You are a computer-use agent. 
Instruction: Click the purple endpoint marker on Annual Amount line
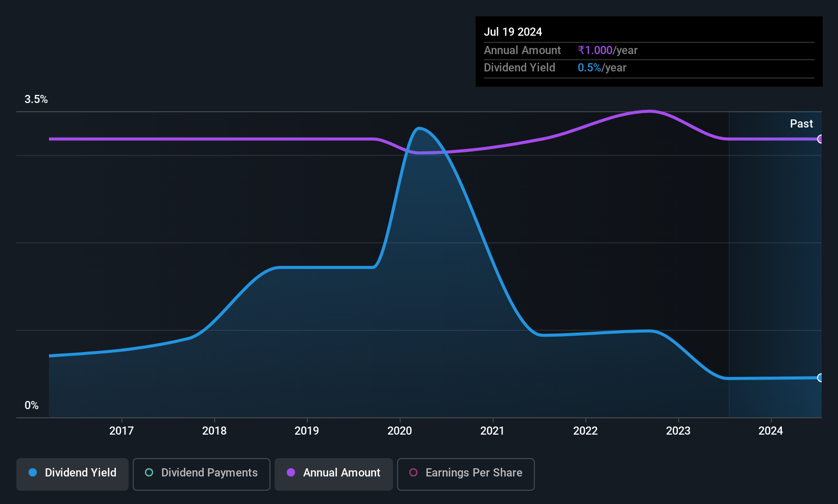coord(820,139)
